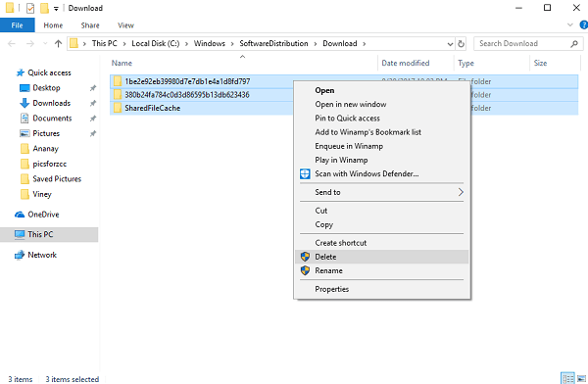
Task: Click Delete in the context menu
Action: tap(382, 257)
